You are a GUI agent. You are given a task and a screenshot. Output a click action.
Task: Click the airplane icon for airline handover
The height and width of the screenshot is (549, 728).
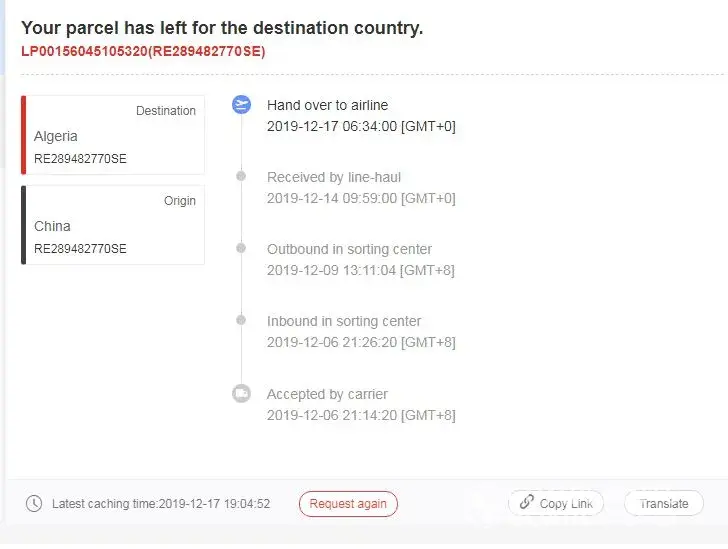[241, 104]
